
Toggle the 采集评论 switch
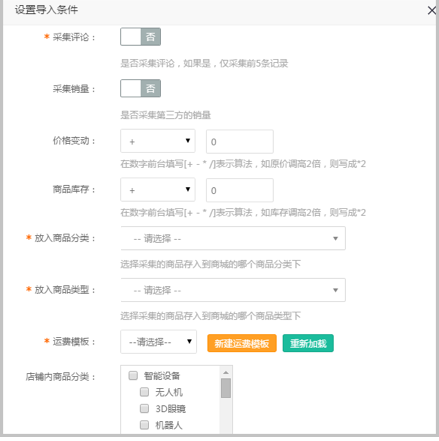(x=140, y=37)
